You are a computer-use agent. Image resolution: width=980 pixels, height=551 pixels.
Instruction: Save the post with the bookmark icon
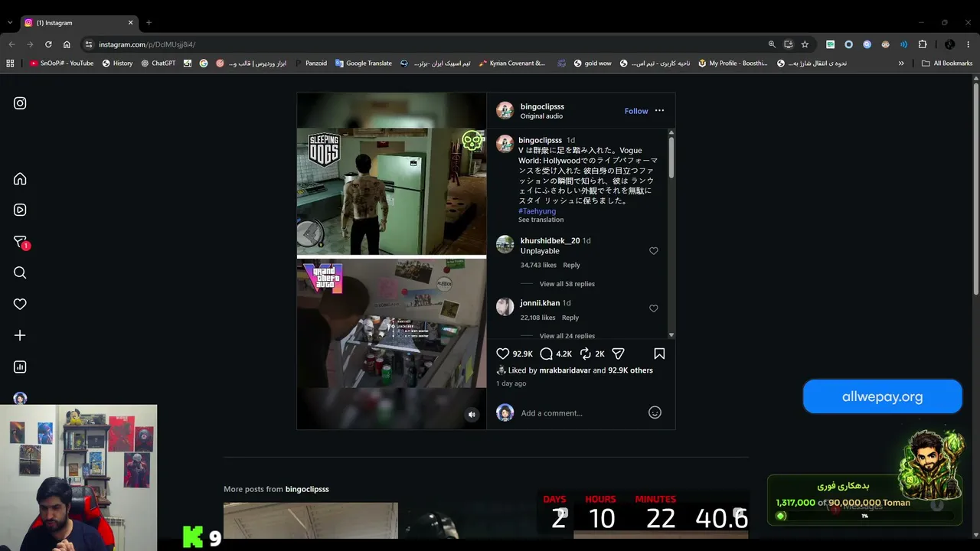tap(659, 354)
